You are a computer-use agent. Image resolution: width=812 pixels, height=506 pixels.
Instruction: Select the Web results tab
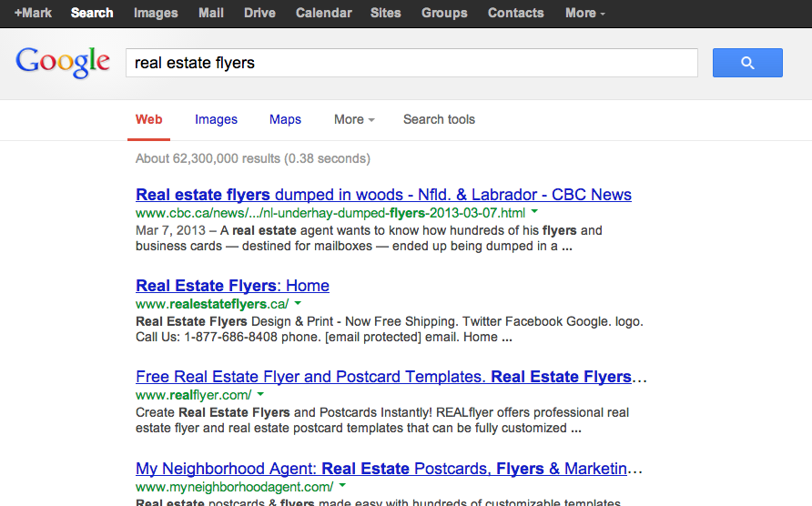pyautogui.click(x=148, y=119)
